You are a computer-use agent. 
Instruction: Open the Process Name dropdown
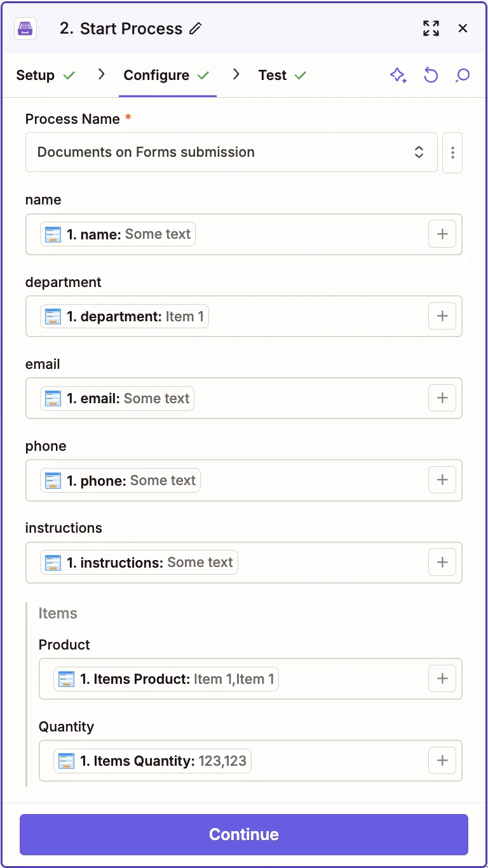(231, 152)
